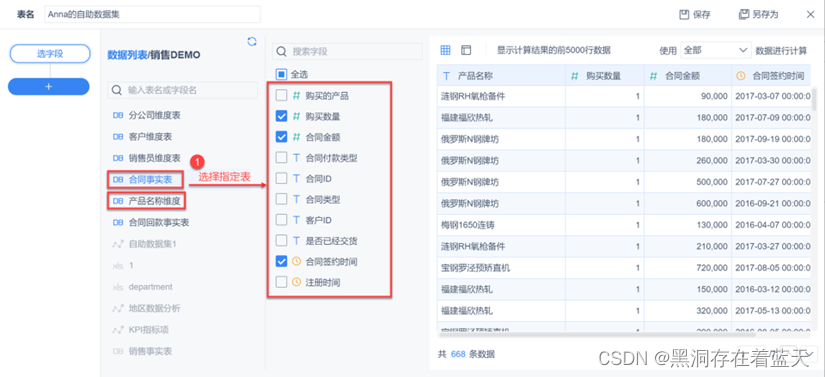Check the 购买的产品 field

point(281,96)
